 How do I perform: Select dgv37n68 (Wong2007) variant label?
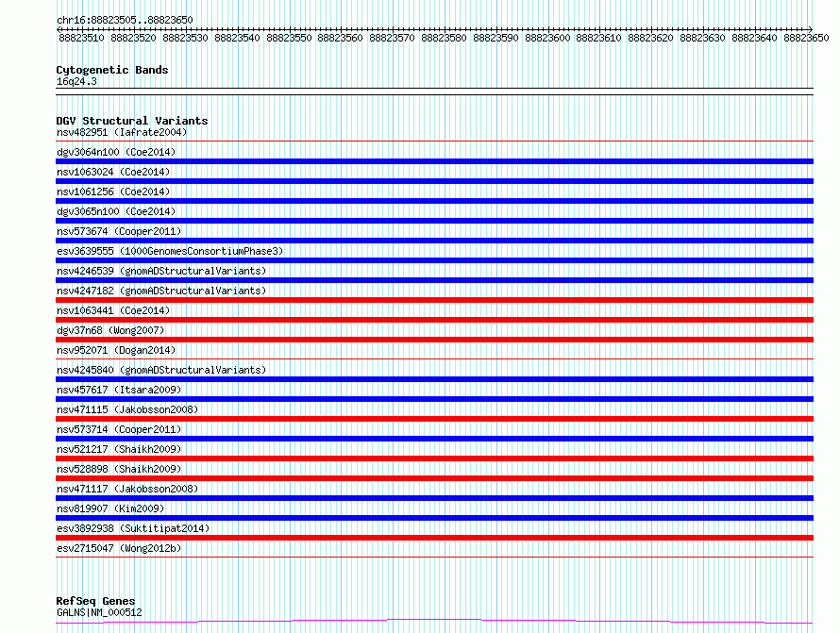[x=110, y=330]
